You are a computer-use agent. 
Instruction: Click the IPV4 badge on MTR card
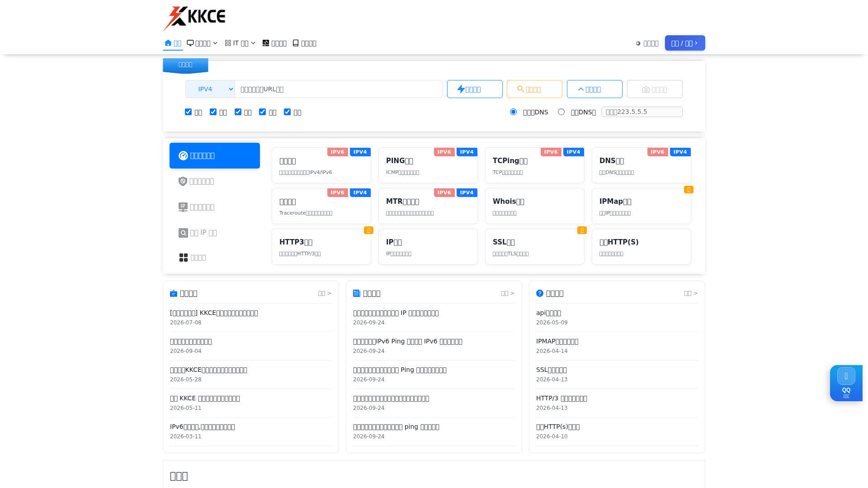click(x=467, y=192)
